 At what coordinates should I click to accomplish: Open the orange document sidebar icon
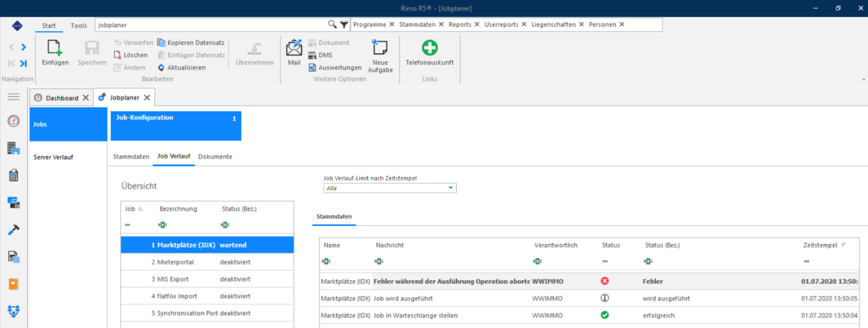(x=13, y=284)
